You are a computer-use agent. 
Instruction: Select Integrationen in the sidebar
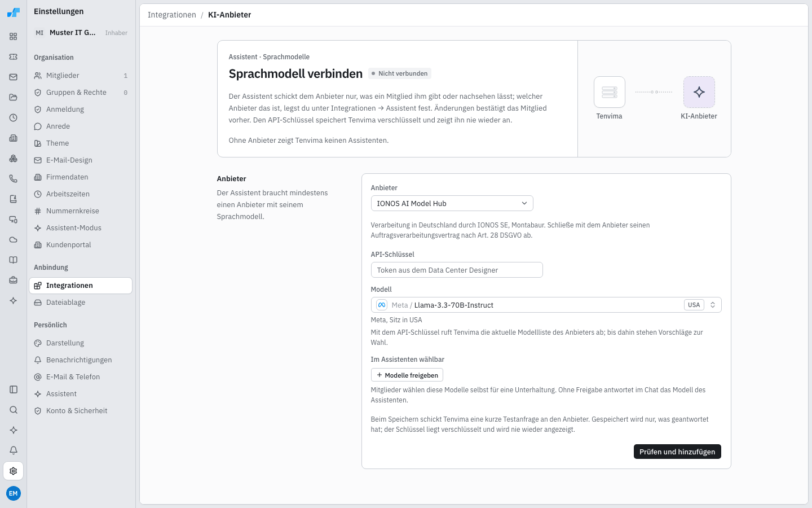tap(81, 286)
